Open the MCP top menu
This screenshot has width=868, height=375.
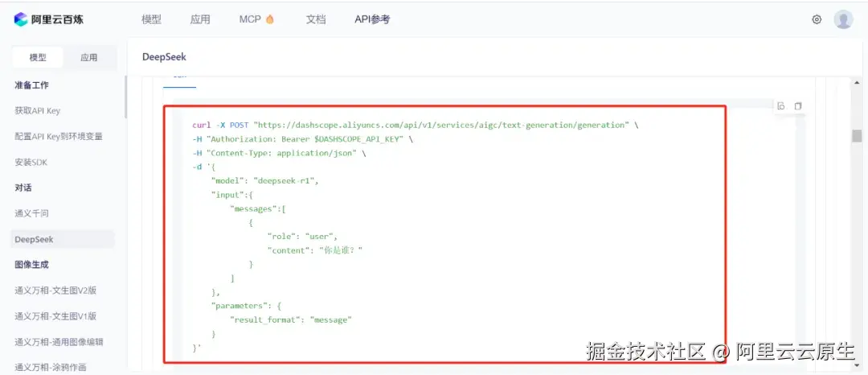[250, 19]
